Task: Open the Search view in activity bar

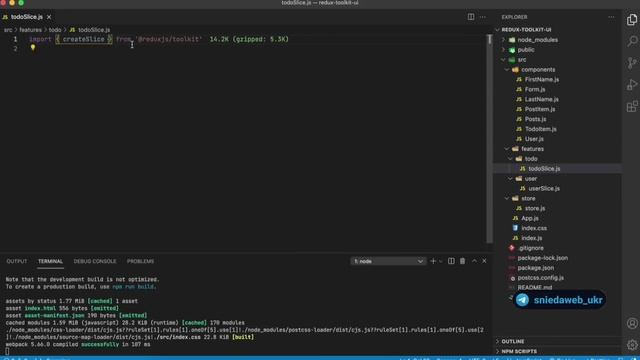Action: point(632,41)
